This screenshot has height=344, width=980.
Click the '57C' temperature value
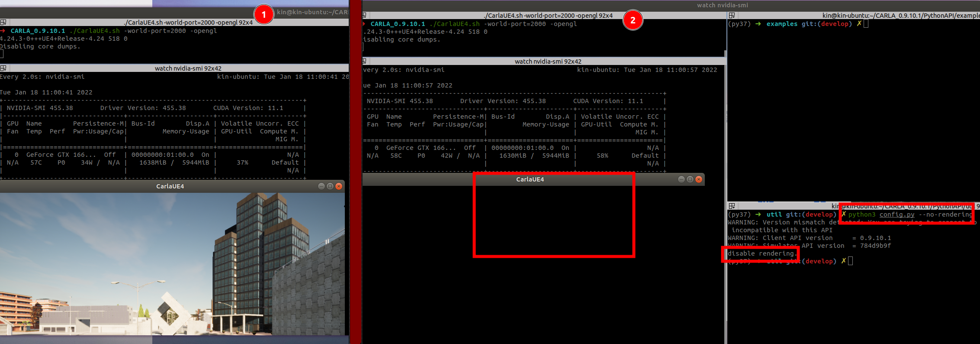coord(36,163)
